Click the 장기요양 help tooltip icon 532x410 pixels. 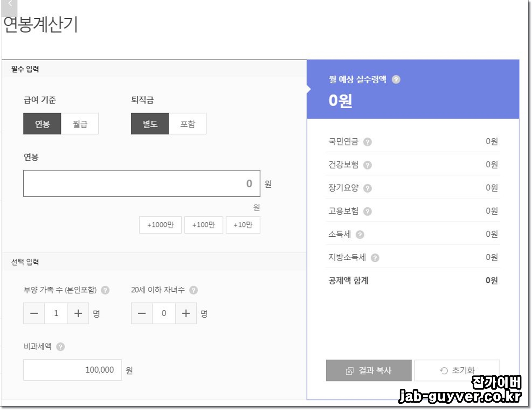(x=368, y=188)
